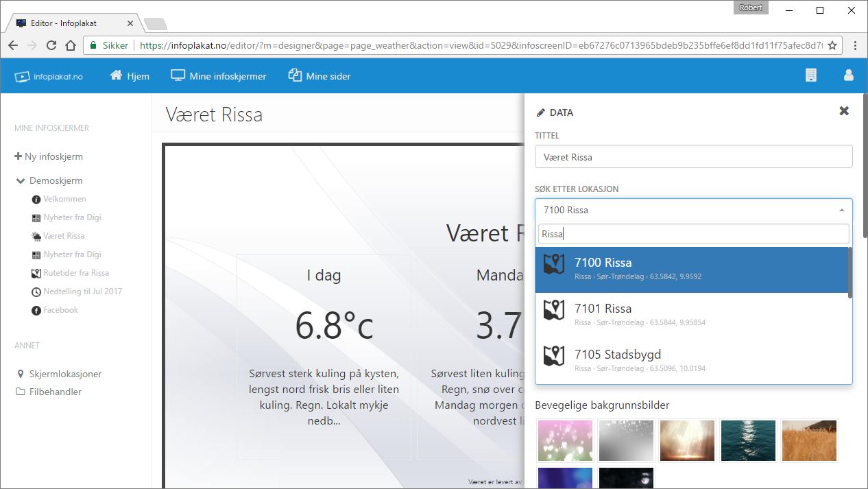868x489 pixels.
Task: Choose the dark ocean water background thumbnail
Action: [748, 440]
